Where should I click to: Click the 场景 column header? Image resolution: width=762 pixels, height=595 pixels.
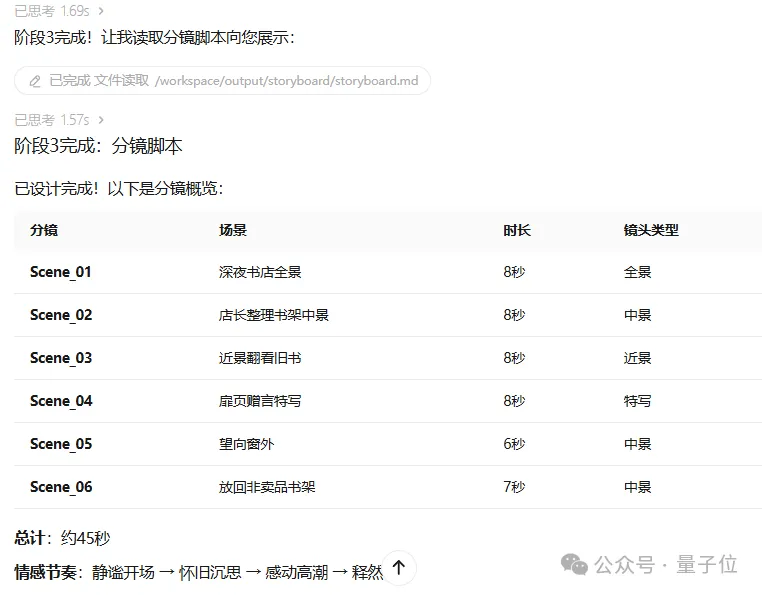point(233,230)
